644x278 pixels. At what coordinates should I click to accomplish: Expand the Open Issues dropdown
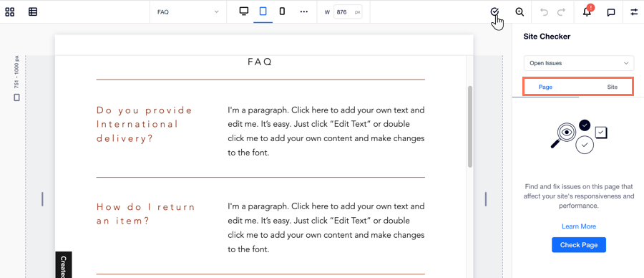click(x=579, y=63)
